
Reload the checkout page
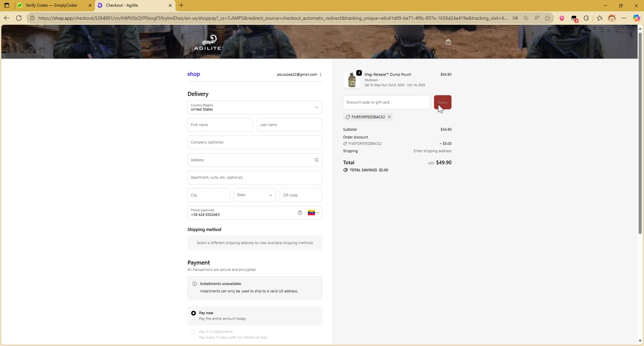(x=19, y=18)
